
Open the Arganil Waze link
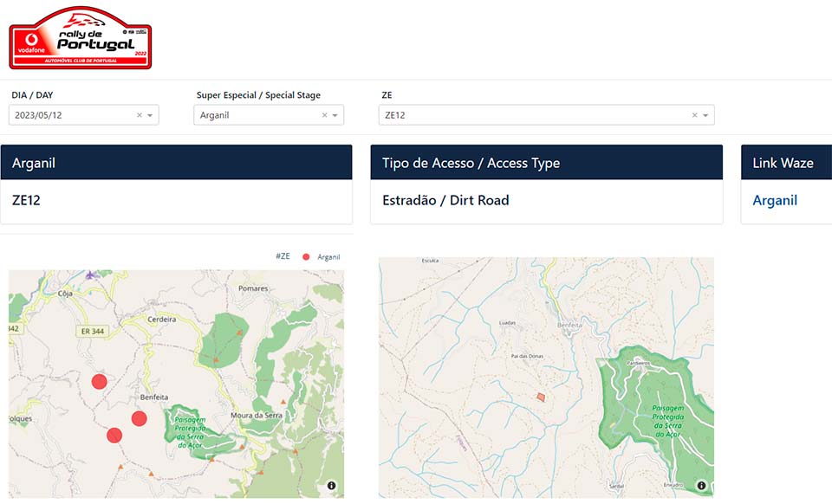point(774,200)
